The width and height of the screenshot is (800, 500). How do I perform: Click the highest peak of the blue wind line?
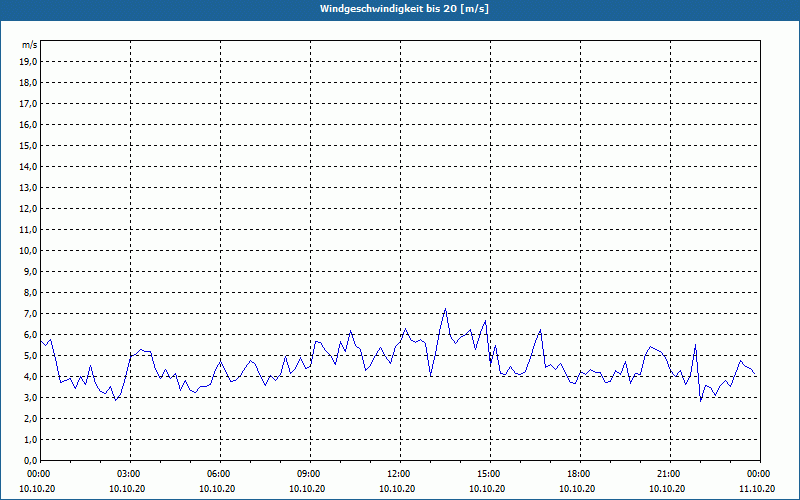coord(445,309)
